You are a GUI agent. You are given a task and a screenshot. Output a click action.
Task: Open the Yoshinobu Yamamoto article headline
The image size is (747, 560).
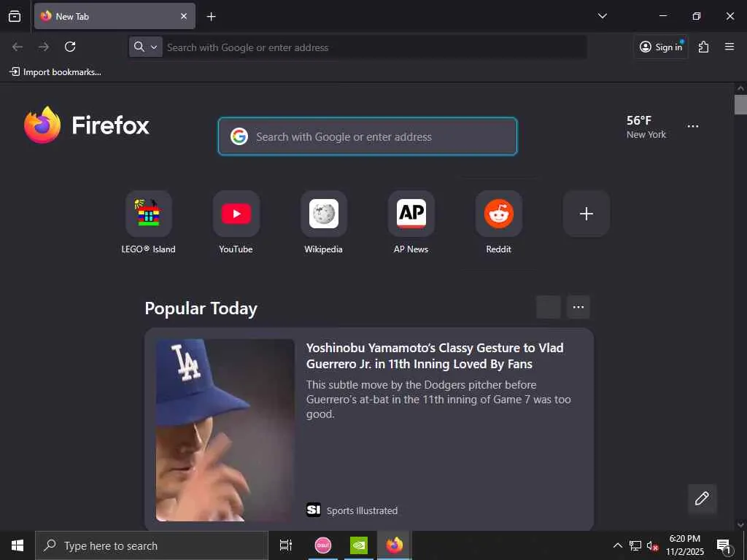click(435, 356)
